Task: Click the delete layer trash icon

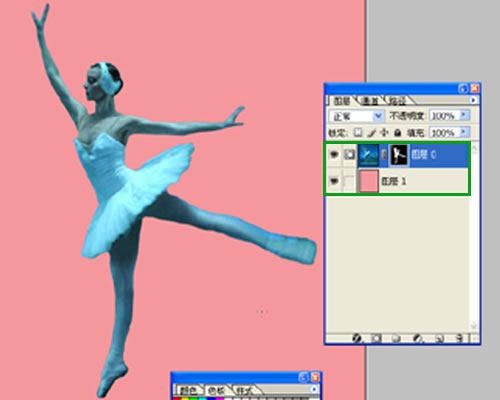Action: 460,339
